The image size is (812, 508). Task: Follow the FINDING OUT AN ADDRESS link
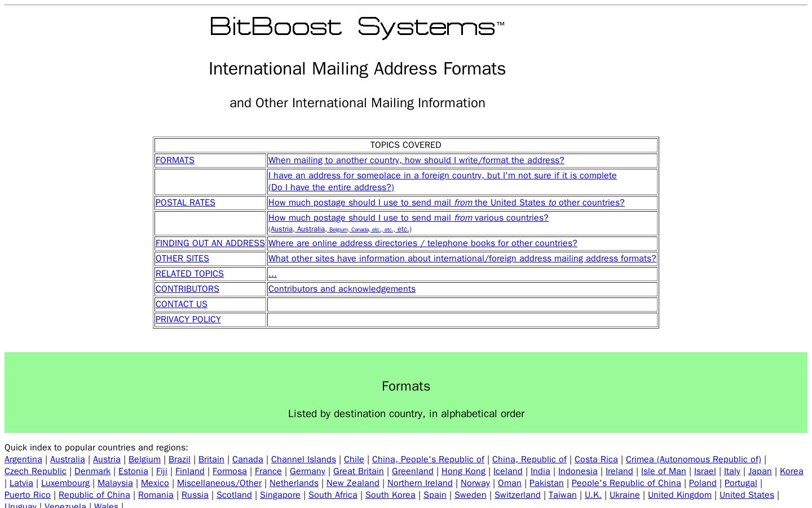210,243
